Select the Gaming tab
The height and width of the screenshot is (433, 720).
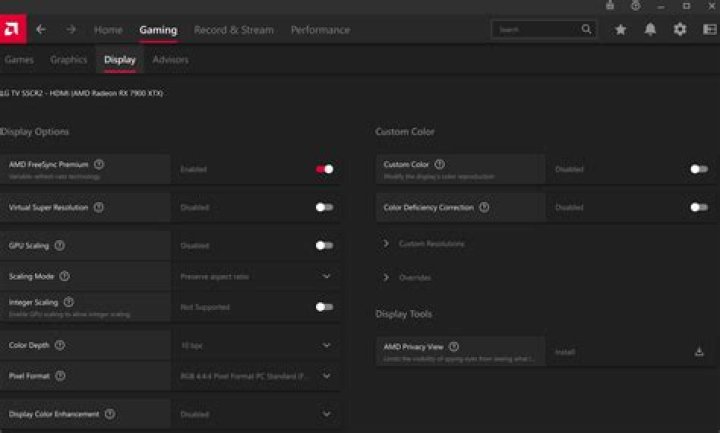coord(158,30)
